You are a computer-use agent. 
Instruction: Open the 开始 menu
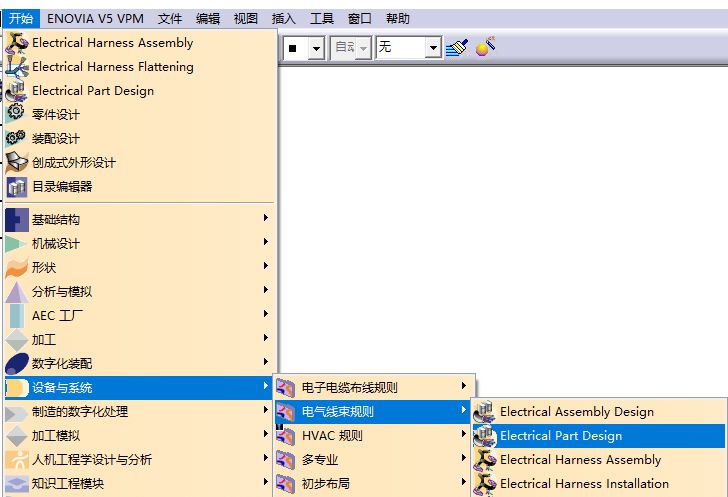click(x=21, y=19)
